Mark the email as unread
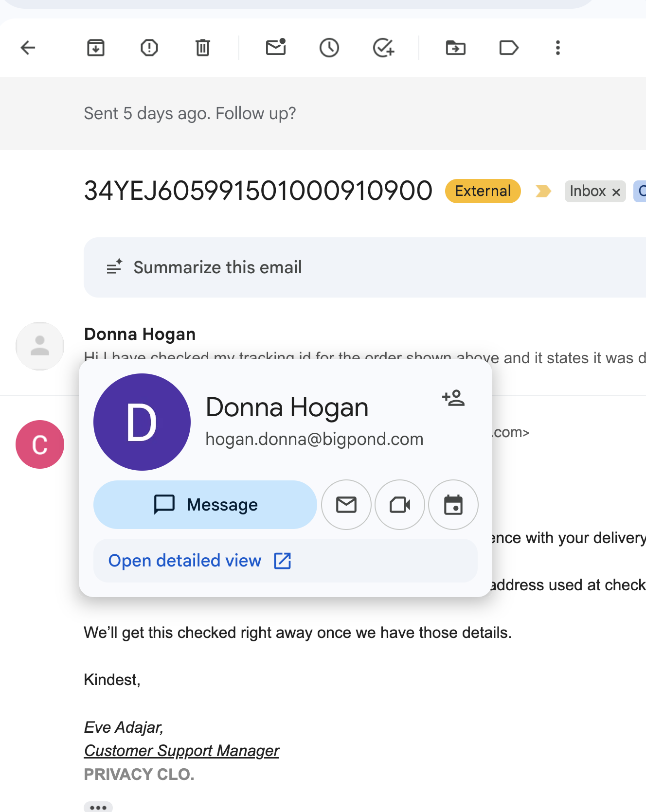646x812 pixels. click(276, 47)
